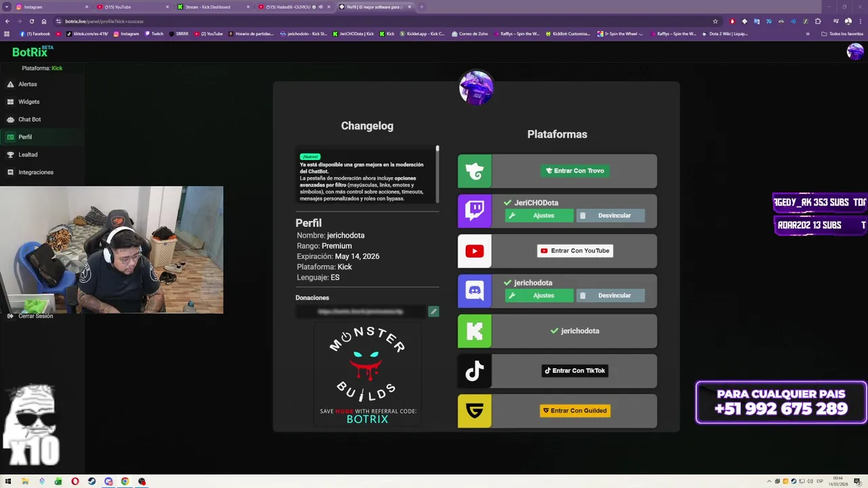
Task: Click the profile picture above Plataformas
Action: pyautogui.click(x=476, y=87)
